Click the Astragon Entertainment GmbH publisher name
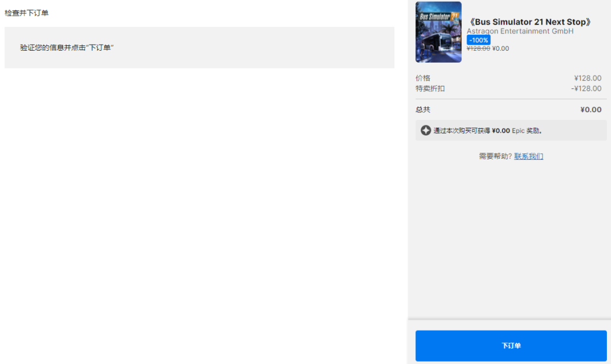Screen dimensions: 611x364 click(520, 31)
